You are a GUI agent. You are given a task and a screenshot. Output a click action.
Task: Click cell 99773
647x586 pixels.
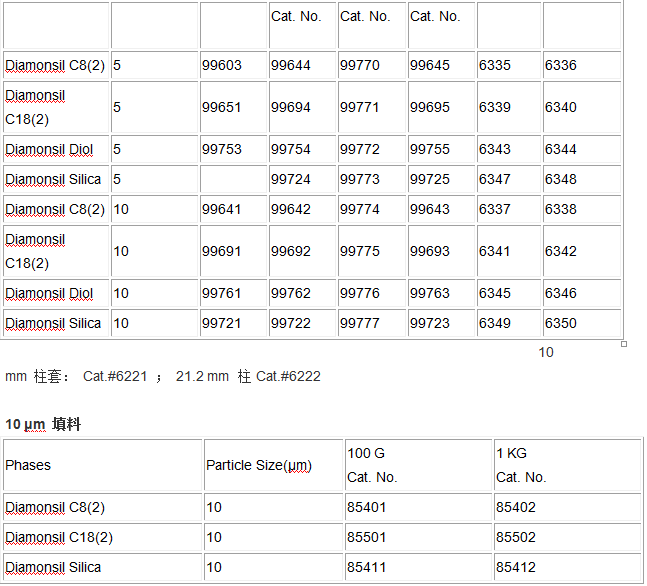pyautogui.click(x=372, y=179)
